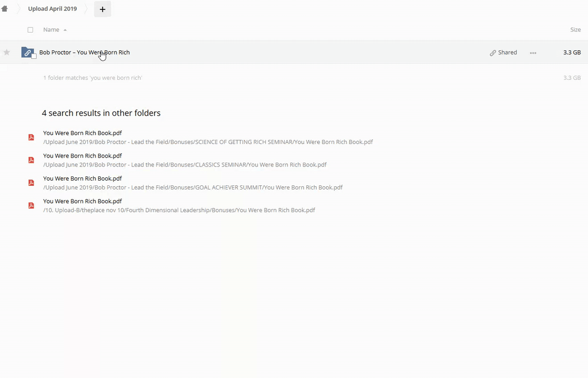Open the three-dots actions menu for the folder
The width and height of the screenshot is (588, 378).
(x=533, y=53)
